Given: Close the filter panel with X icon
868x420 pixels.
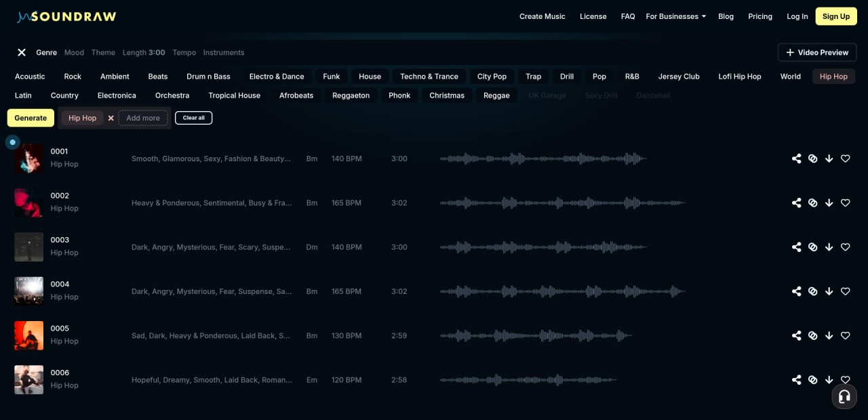Looking at the screenshot, I should (22, 52).
